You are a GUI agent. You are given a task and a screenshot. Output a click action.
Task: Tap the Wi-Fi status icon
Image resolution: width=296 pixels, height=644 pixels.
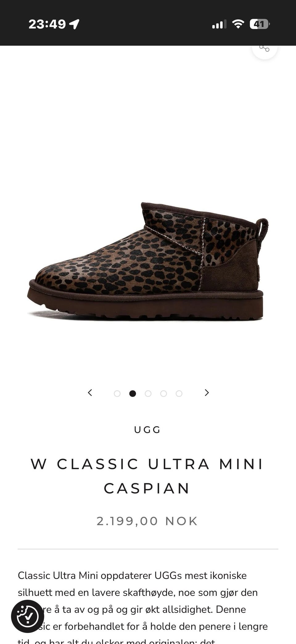pos(238,24)
